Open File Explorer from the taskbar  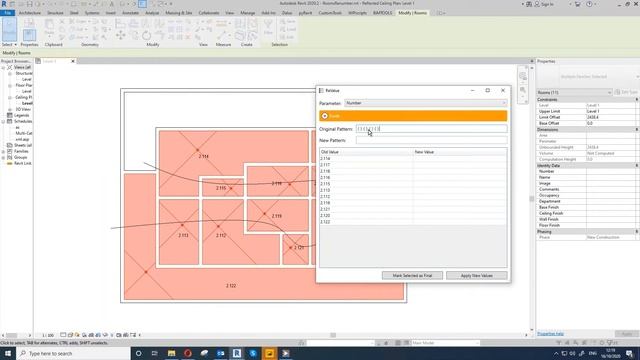click(x=171, y=353)
